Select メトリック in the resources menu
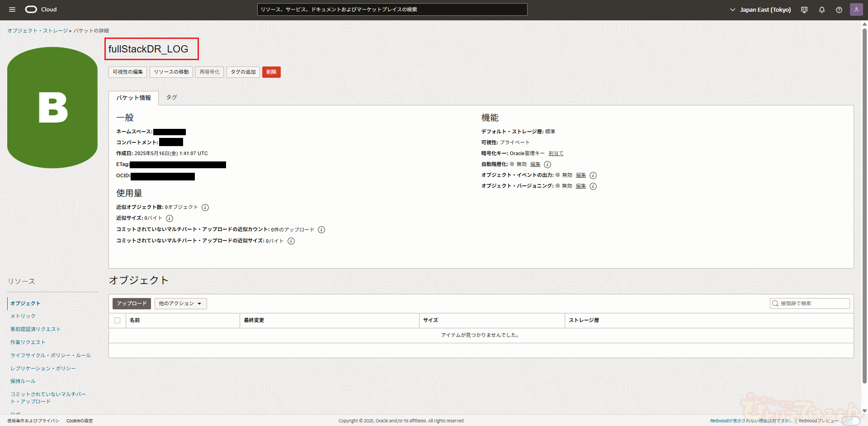This screenshot has height=426, width=868. (x=23, y=316)
